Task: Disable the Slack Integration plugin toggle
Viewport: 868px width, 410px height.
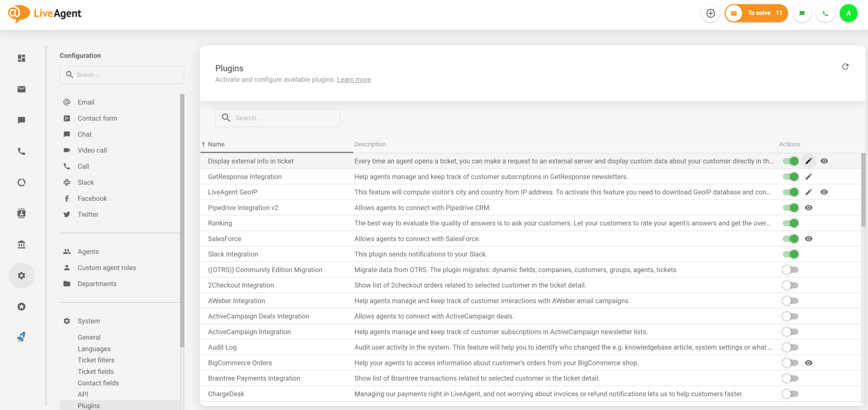Action: pos(790,254)
